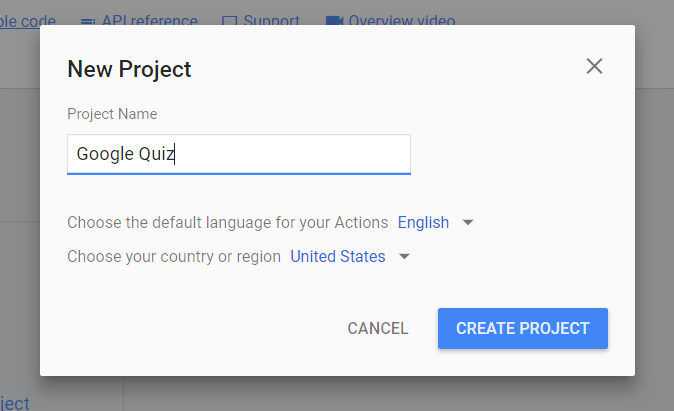Close the New Project dialog with X
The image size is (674, 411).
(594, 66)
